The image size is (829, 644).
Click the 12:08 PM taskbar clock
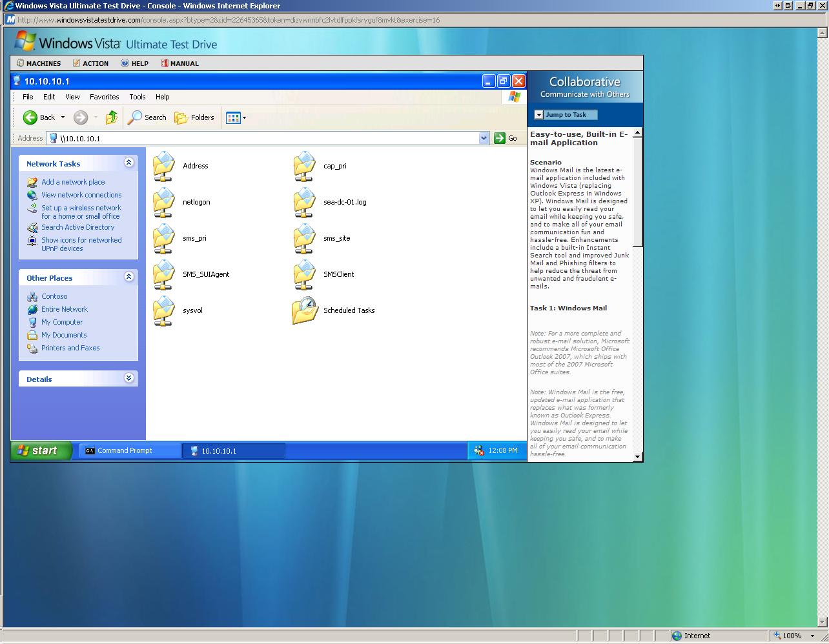tap(503, 450)
